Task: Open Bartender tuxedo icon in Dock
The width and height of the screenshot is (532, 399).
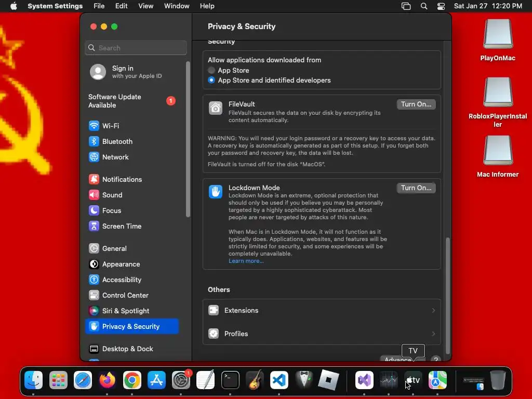Action: 304,380
